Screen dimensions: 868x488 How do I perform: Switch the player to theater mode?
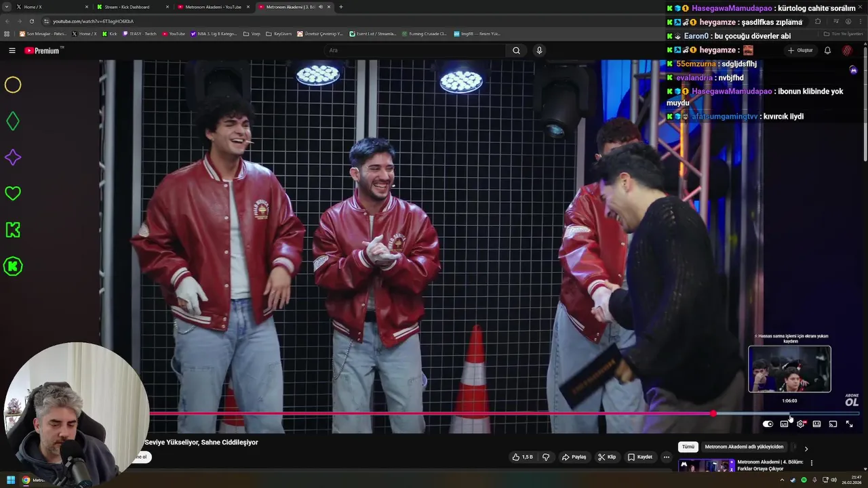coord(816,424)
